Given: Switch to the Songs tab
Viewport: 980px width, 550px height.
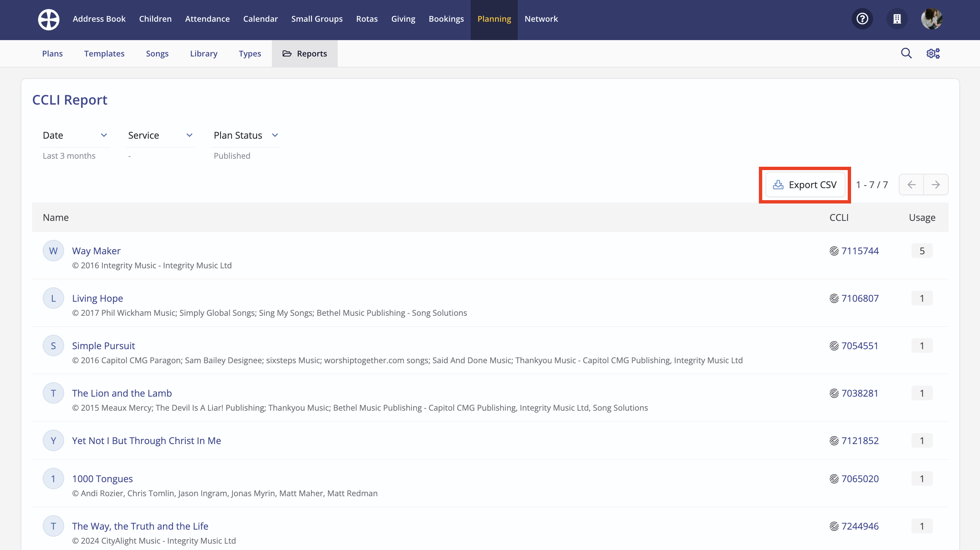Looking at the screenshot, I should point(157,53).
